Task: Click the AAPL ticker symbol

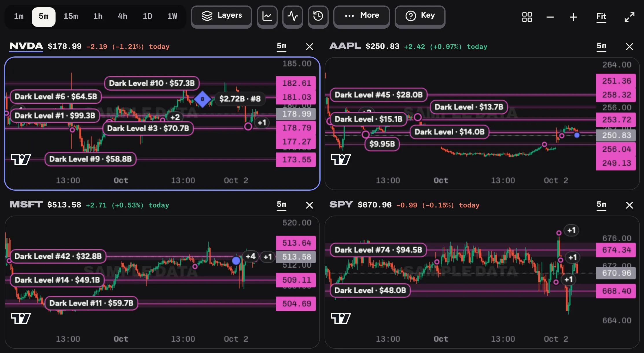Action: click(345, 46)
